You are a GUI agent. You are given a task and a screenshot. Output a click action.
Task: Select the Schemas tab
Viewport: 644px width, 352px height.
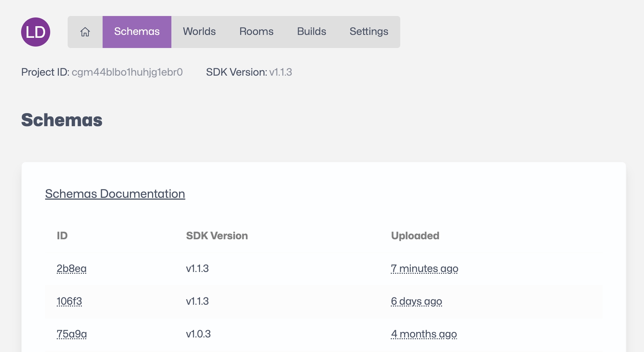pyautogui.click(x=137, y=32)
